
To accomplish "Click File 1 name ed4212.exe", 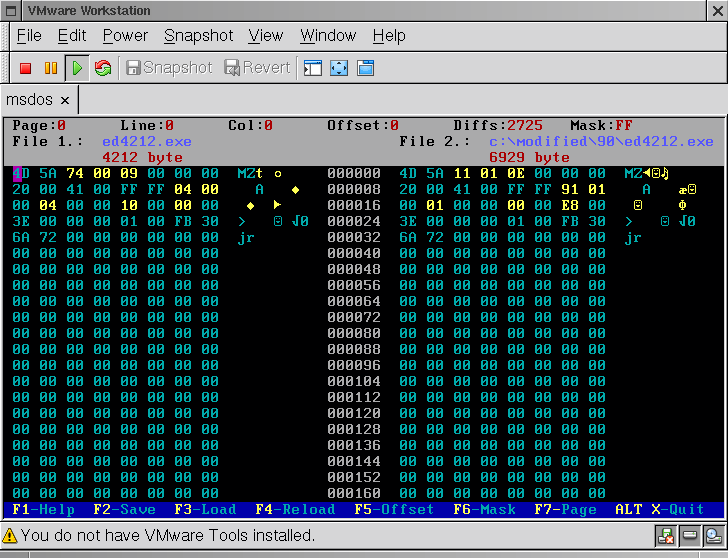I will [147, 142].
